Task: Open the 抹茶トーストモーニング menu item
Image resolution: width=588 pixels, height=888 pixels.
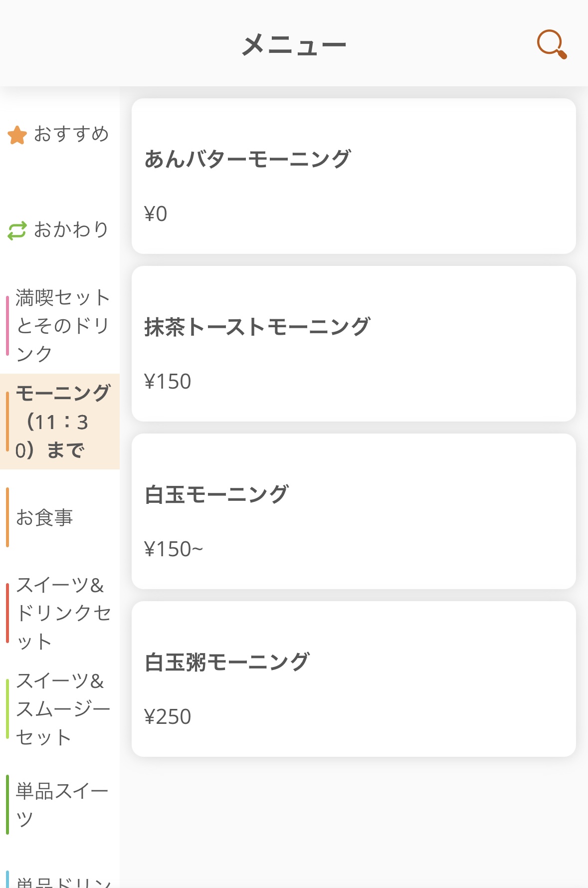Action: 354,344
